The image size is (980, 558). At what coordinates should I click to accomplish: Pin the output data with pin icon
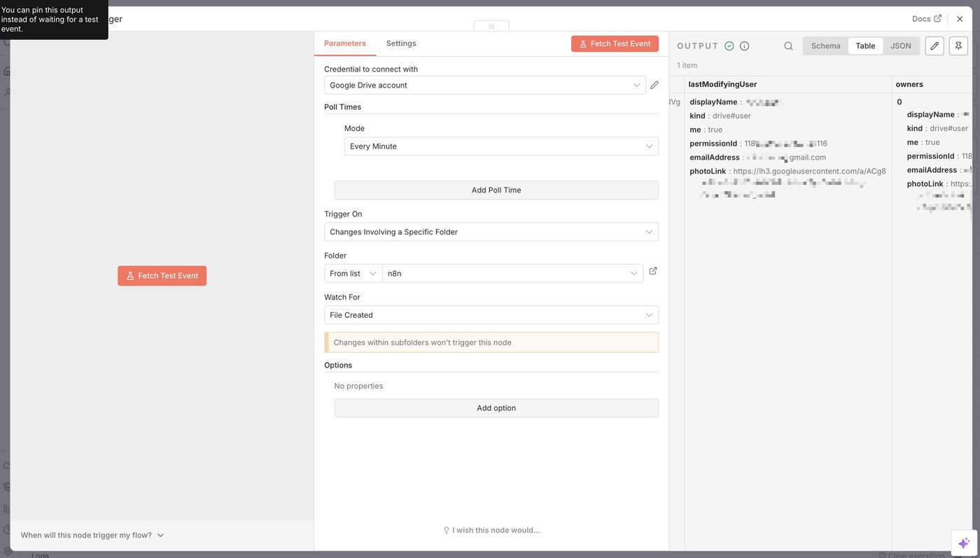click(958, 46)
